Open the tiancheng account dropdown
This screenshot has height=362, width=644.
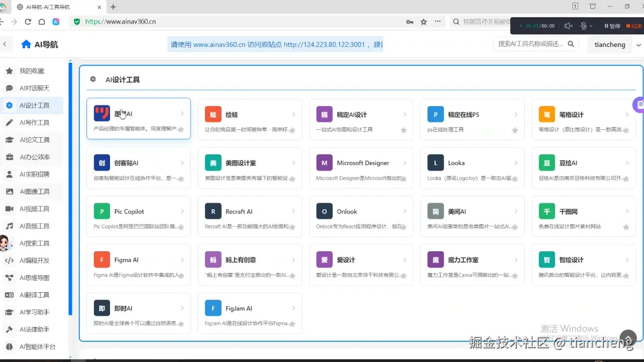(610, 45)
